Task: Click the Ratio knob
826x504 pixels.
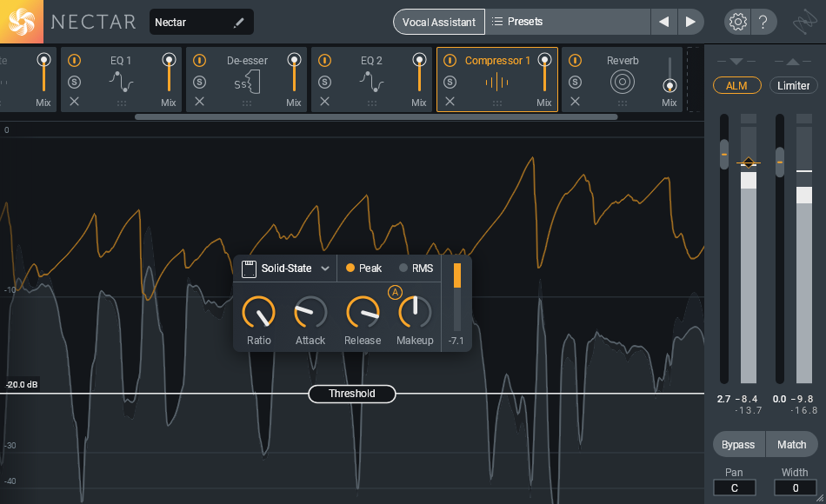Action: coord(258,312)
